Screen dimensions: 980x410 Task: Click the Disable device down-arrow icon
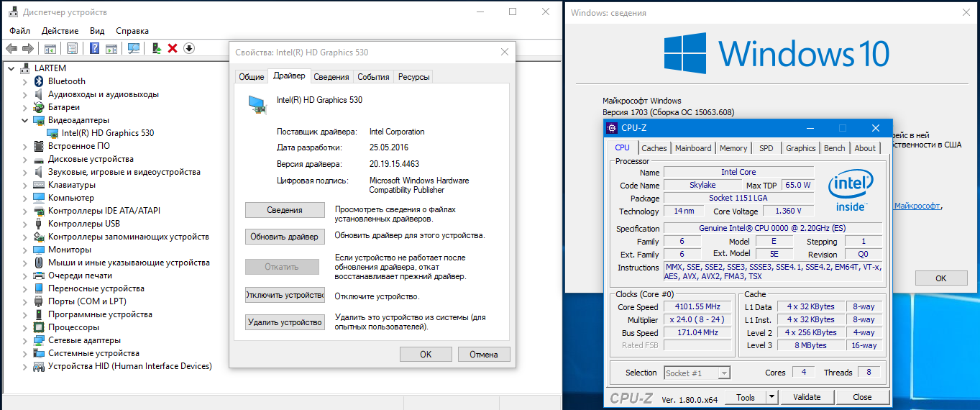point(189,48)
